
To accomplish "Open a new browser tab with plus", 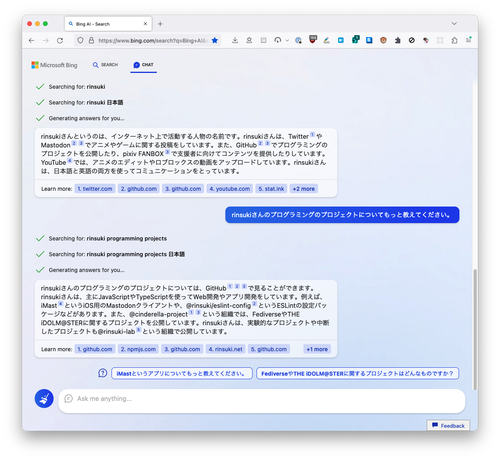I will click(160, 24).
